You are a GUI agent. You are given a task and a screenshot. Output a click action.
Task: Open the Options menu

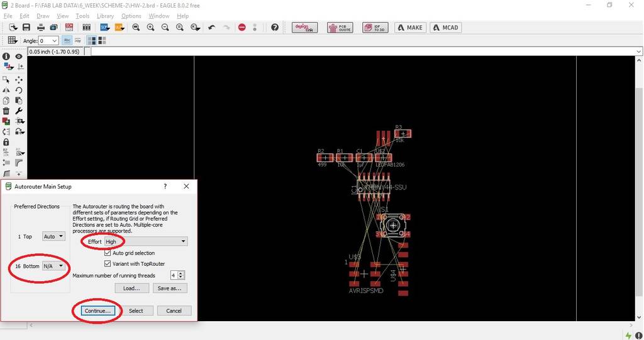click(x=131, y=16)
